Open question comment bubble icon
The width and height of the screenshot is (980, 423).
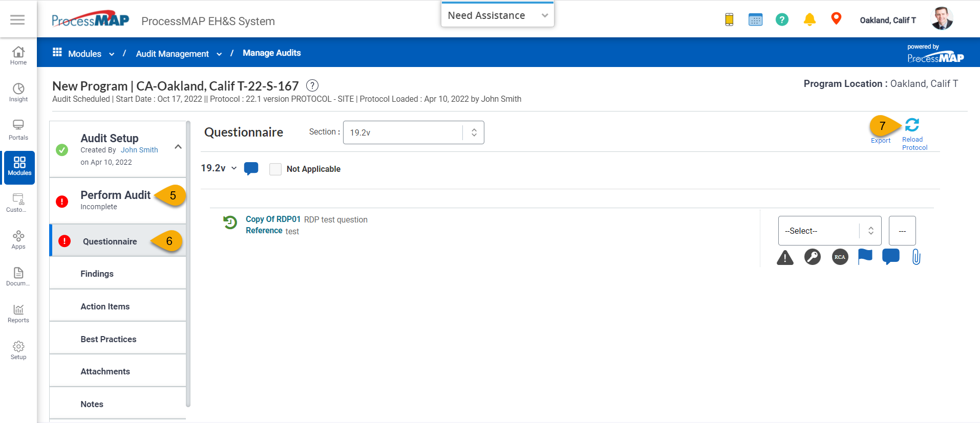891,256
